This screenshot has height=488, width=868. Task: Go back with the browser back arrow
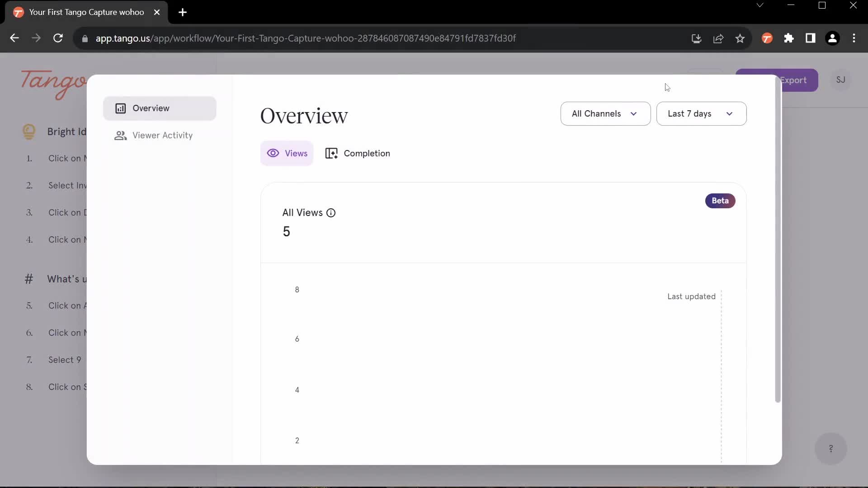pyautogui.click(x=14, y=38)
